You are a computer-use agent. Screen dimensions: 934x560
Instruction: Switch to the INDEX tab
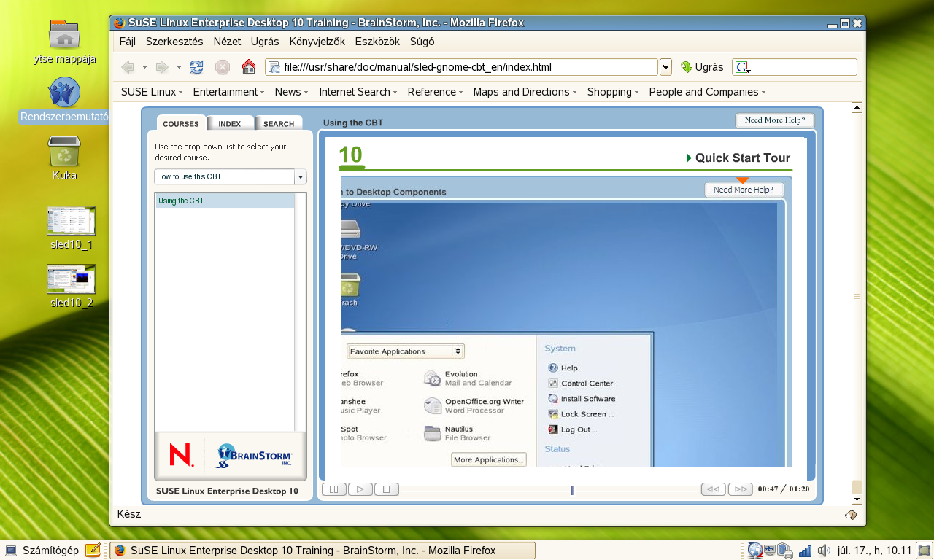click(x=230, y=123)
